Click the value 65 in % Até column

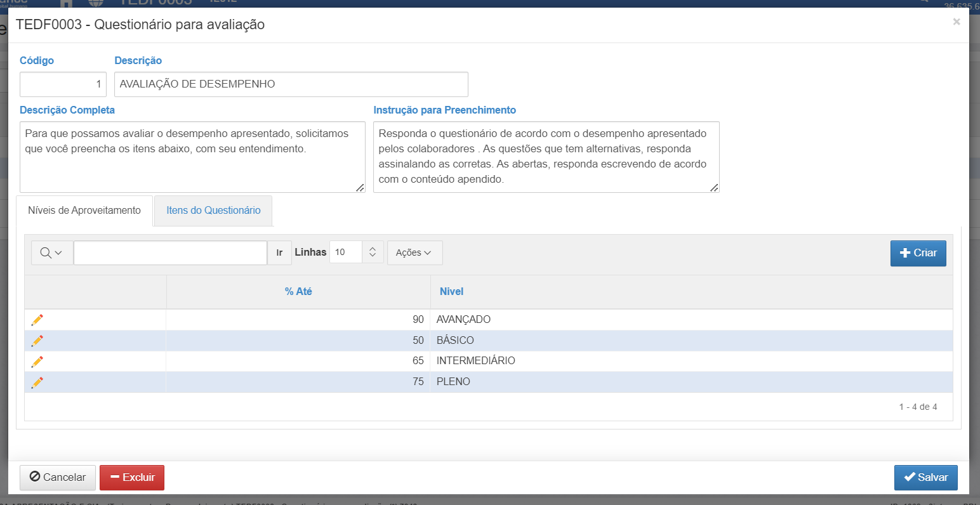point(418,361)
